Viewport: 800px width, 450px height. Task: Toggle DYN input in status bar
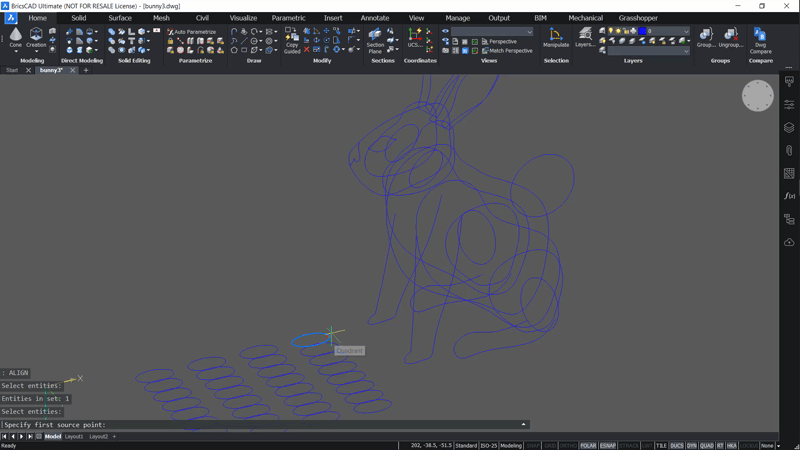[x=691, y=446]
